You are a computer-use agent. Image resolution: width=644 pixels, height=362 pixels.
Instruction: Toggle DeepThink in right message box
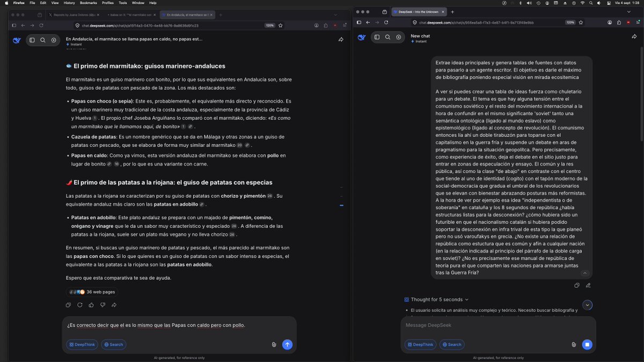click(x=421, y=344)
